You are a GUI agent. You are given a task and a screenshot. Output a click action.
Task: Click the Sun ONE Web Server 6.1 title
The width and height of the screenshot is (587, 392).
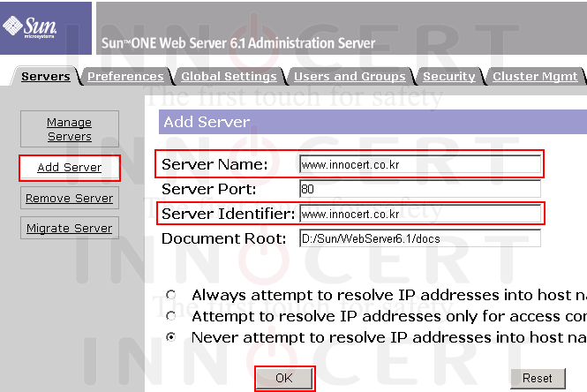[238, 43]
